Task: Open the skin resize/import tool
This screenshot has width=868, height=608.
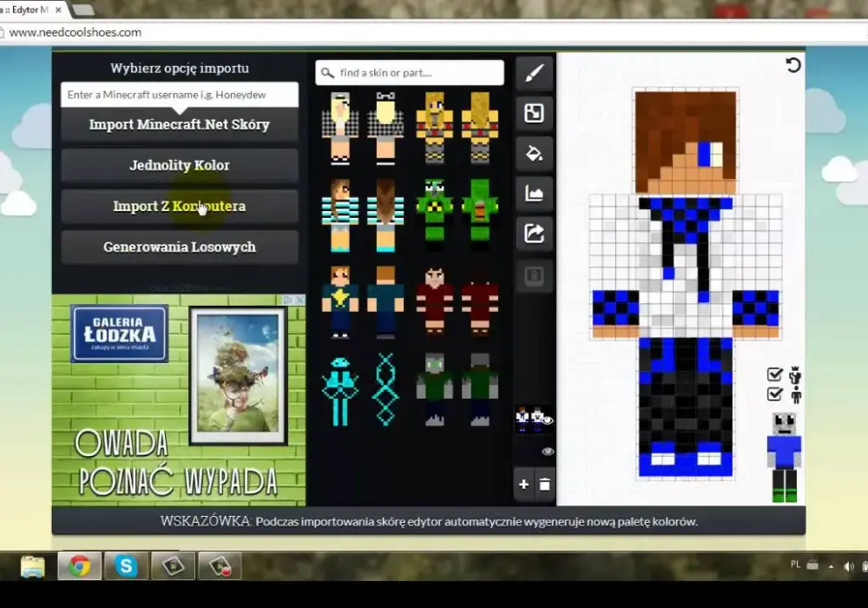Action: tap(534, 113)
